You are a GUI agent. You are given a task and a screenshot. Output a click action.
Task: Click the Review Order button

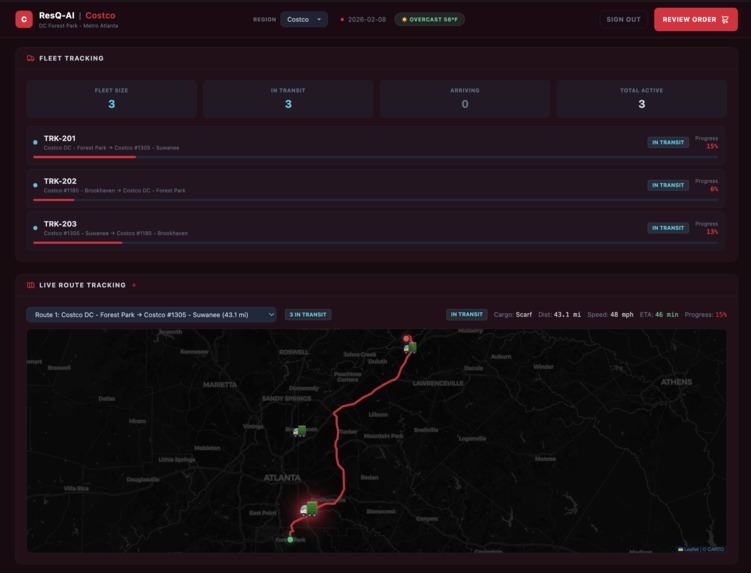[695, 19]
